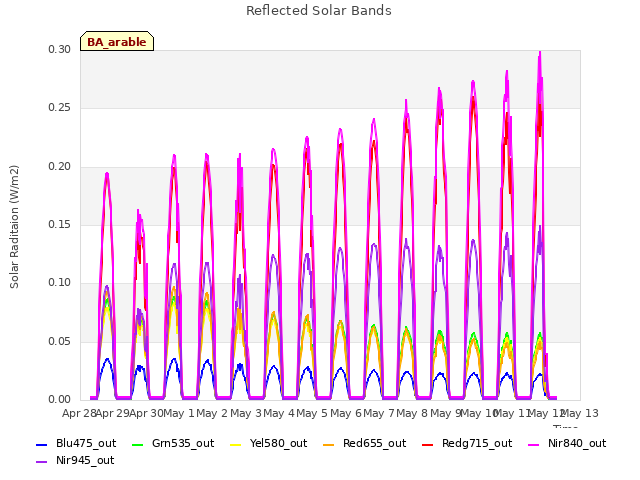640x480 pixels.
Task: Click the Apr 29 x-axis date label
Action: [112, 413]
